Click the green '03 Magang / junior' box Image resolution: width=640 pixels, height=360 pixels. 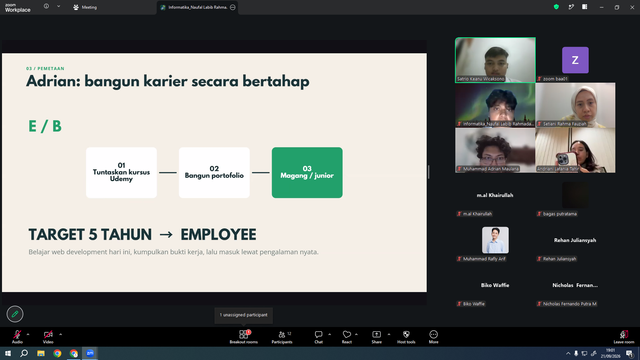(x=307, y=172)
